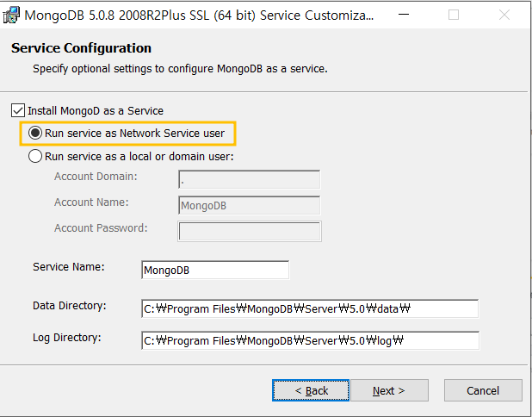Screen dimensions: 532x417
Task: Click the Log Directory label
Action: pyautogui.click(x=67, y=338)
